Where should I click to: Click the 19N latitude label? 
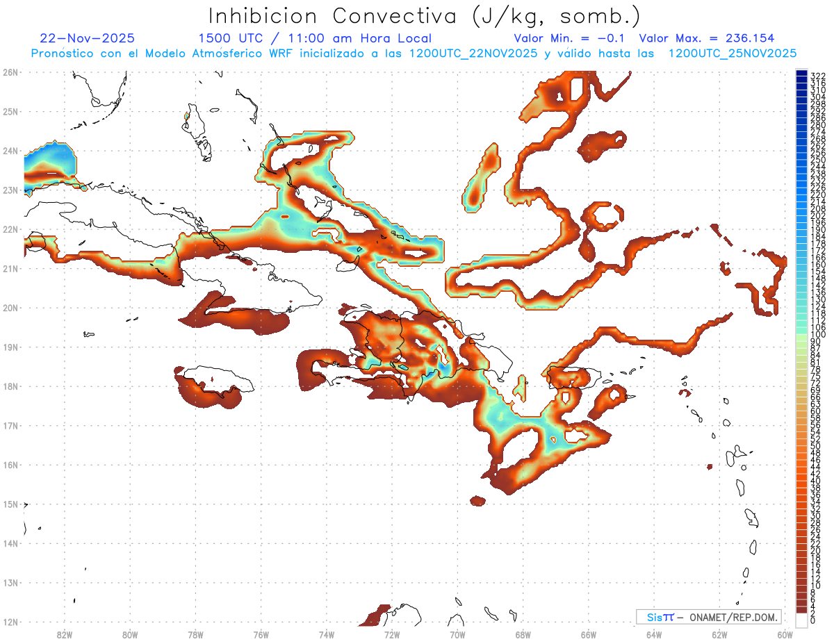tap(10, 347)
